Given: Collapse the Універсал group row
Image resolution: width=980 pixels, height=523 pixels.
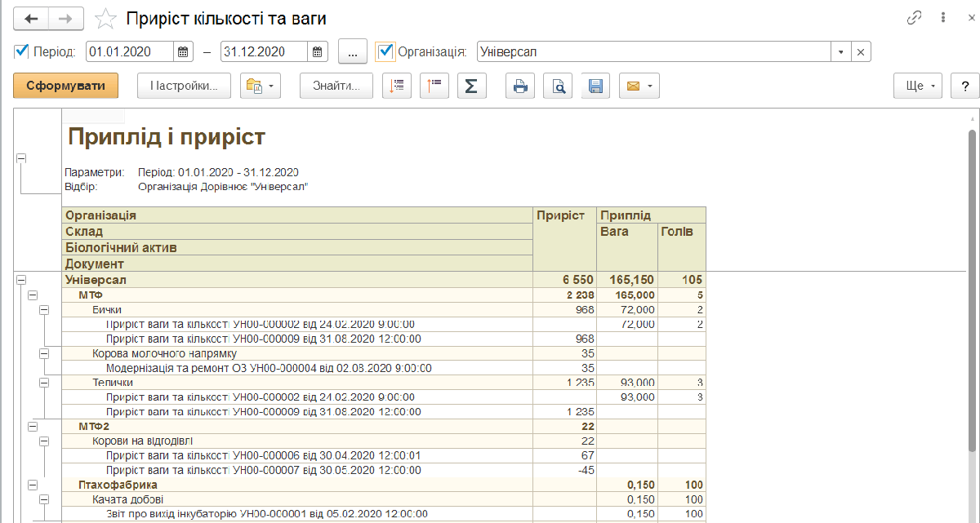Looking at the screenshot, I should [x=20, y=280].
